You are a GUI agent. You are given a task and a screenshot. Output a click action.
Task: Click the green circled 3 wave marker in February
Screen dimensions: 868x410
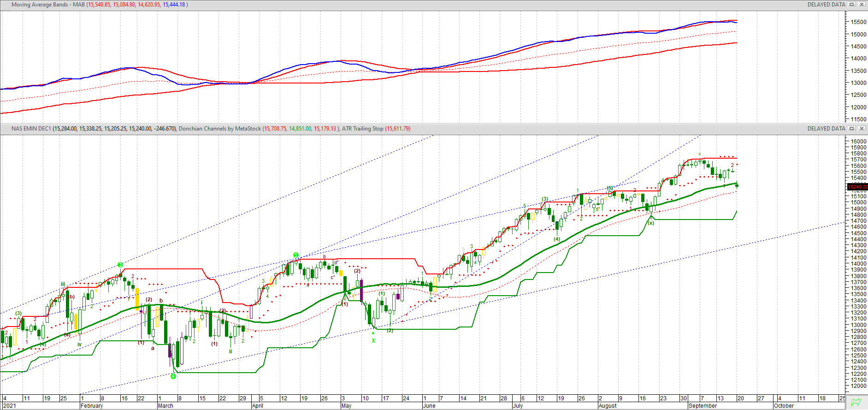pyautogui.click(x=120, y=265)
